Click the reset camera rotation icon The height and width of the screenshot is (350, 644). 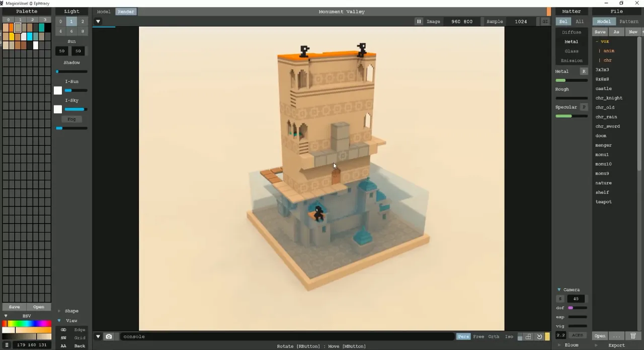(539, 337)
